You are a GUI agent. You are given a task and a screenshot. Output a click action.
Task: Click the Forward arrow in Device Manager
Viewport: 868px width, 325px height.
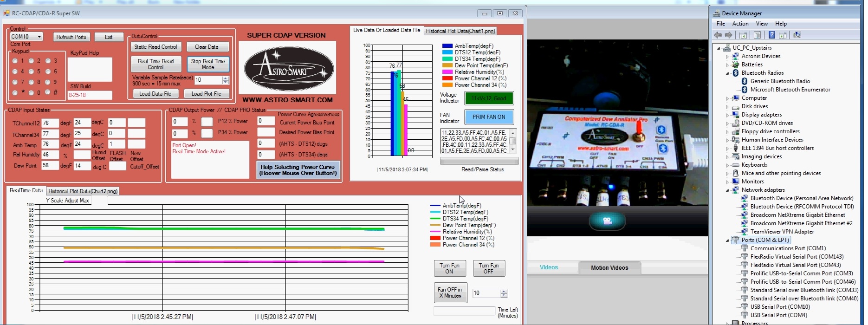(729, 35)
